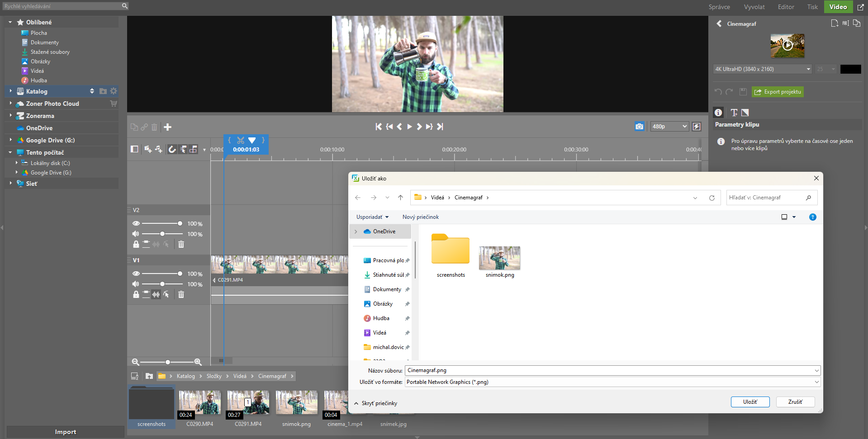Screen dimensions: 868x439
Task: Open the 4K UltraHD resolution dropdown
Action: [x=762, y=69]
